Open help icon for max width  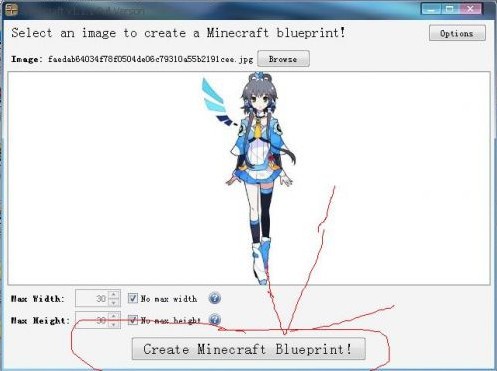tap(215, 298)
